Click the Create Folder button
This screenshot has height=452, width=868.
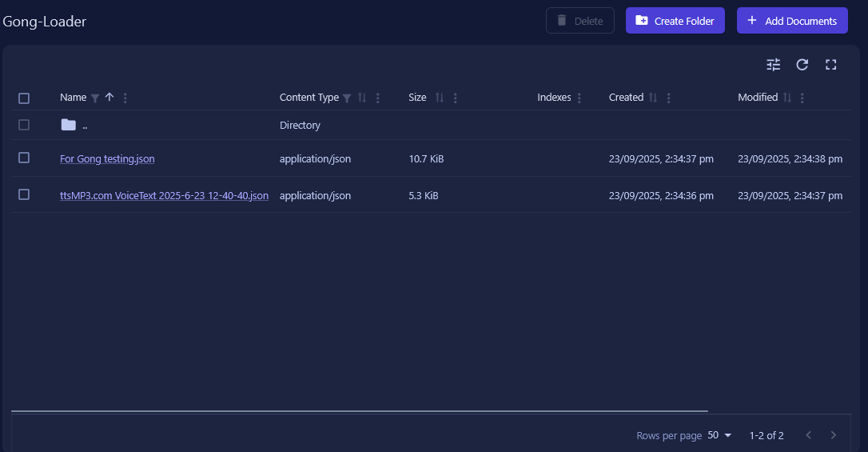pos(675,21)
